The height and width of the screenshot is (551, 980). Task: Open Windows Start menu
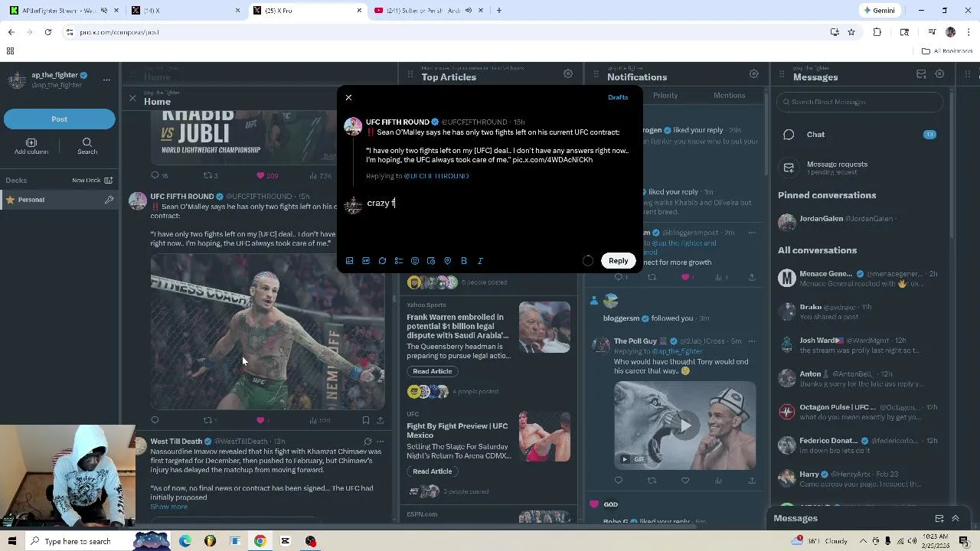tap(11, 541)
